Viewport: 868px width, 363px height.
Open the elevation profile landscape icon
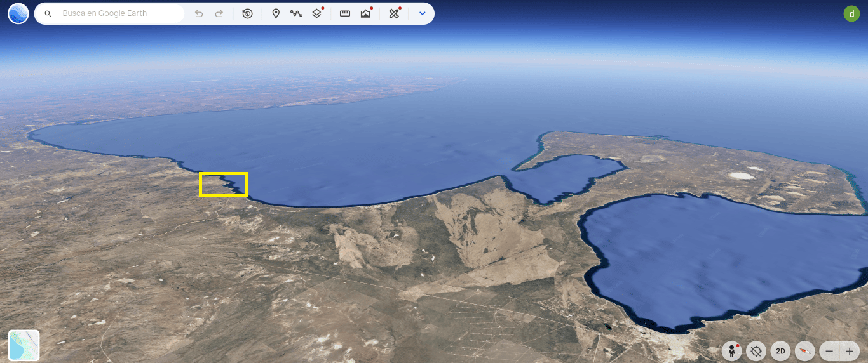[x=365, y=13]
